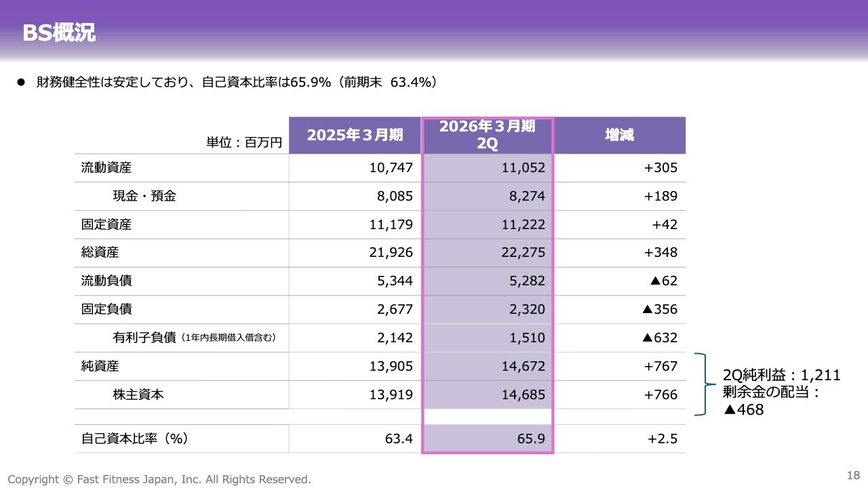Select the 純資産 value 14,672
This screenshot has width=868, height=488.
pyautogui.click(x=523, y=366)
